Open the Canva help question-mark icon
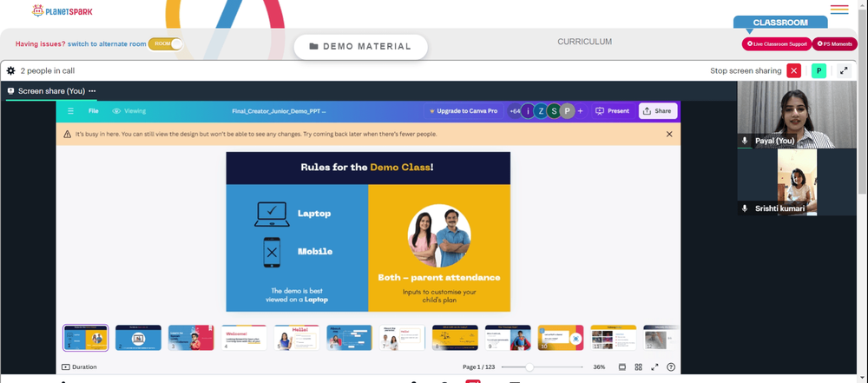The height and width of the screenshot is (383, 868). coord(671,366)
